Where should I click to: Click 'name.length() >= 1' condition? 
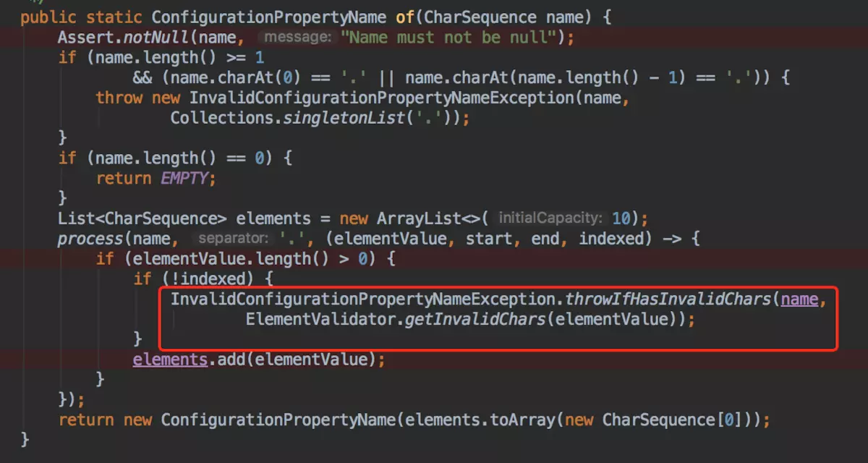click(179, 57)
